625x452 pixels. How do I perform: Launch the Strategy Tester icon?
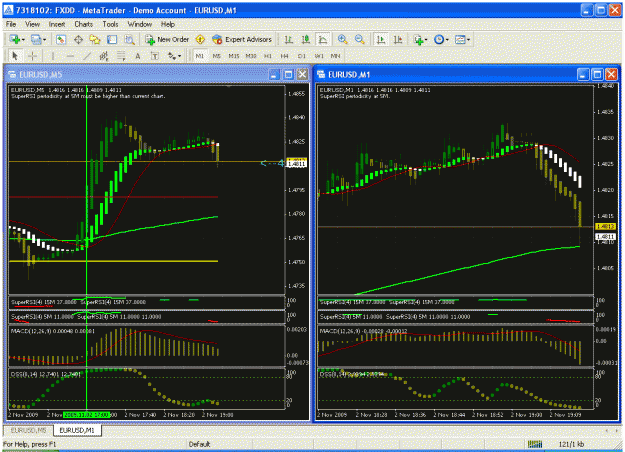[x=129, y=39]
